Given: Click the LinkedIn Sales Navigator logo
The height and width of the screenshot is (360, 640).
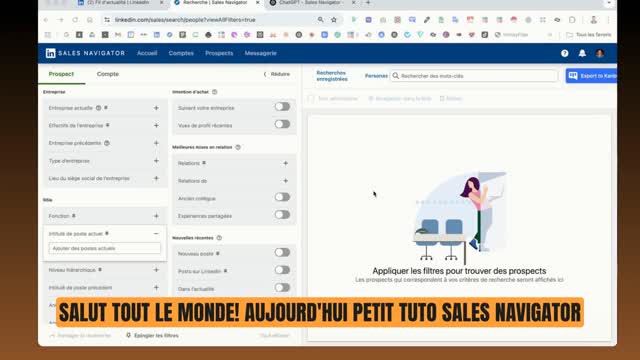Looking at the screenshot, I should 85,53.
